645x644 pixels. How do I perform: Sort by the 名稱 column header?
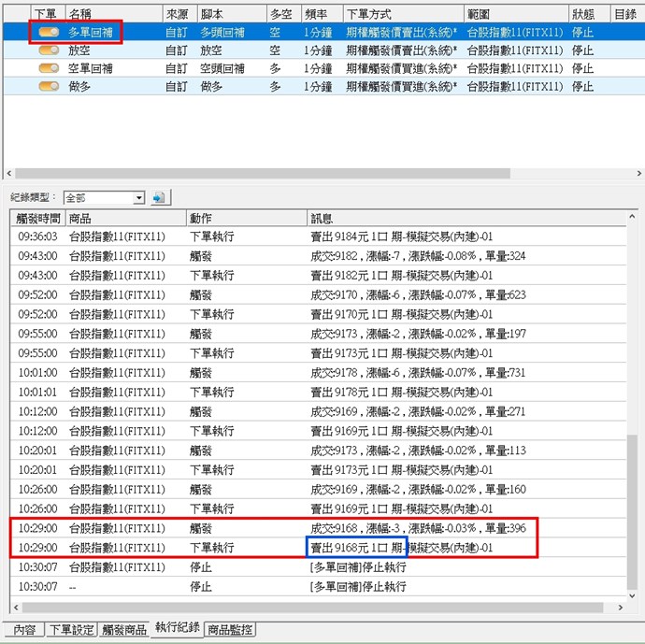[112, 15]
